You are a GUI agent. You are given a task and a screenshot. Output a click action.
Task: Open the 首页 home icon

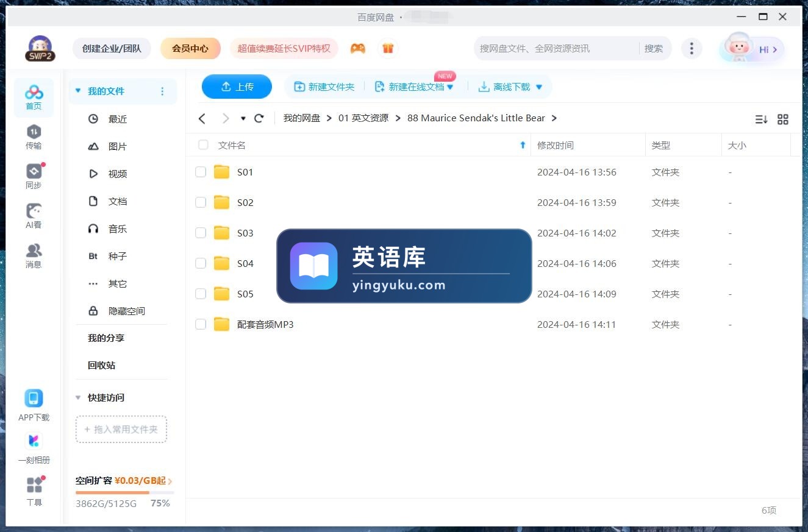click(x=34, y=98)
